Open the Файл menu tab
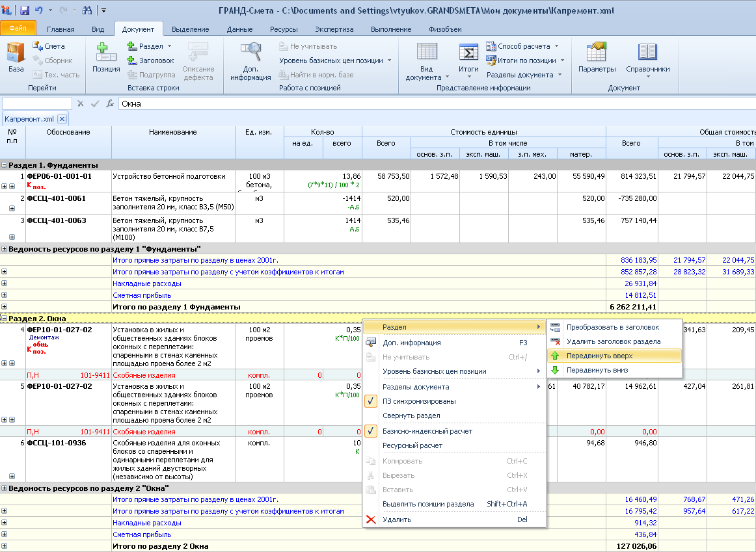 (18, 29)
